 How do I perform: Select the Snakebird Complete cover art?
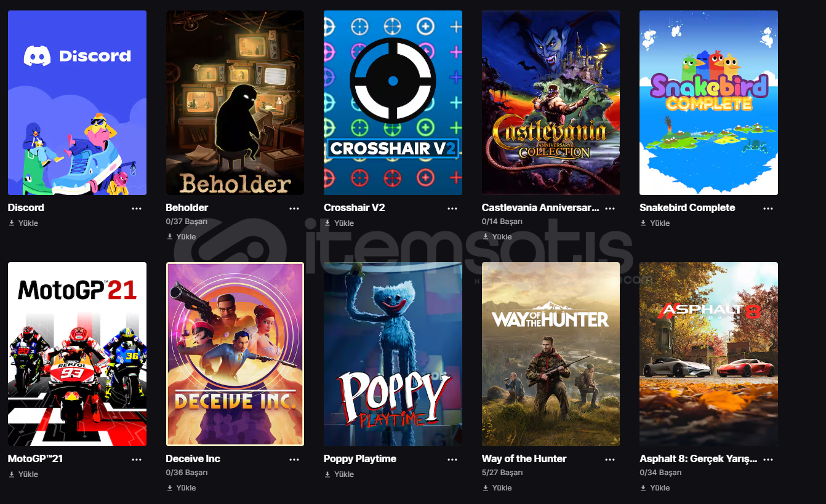(708, 103)
